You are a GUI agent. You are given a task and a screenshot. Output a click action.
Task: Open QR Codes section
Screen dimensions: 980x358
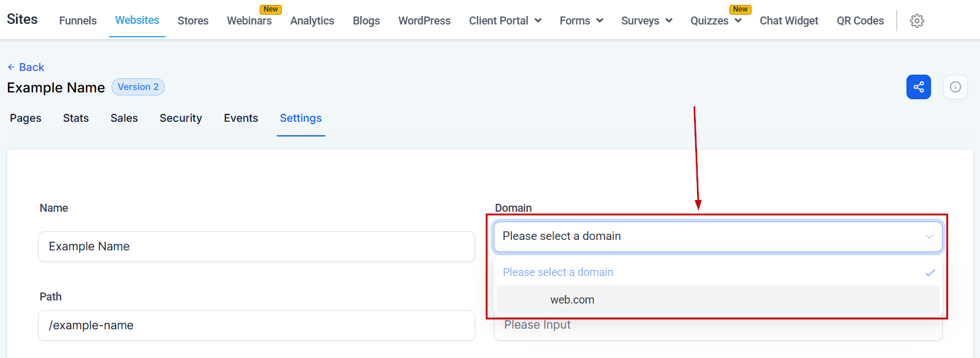click(x=861, y=21)
